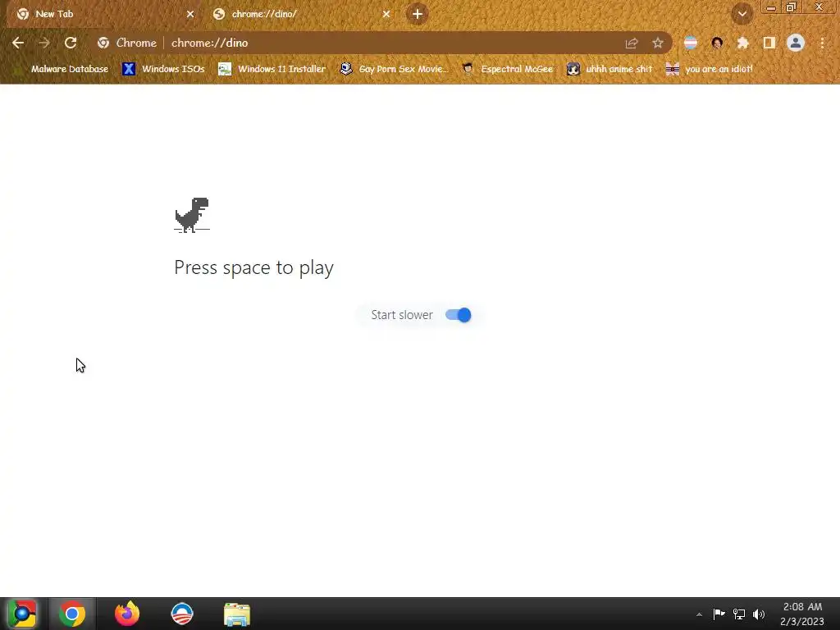
Task: Open the Windows ISOs bookmark
Action: (x=163, y=69)
